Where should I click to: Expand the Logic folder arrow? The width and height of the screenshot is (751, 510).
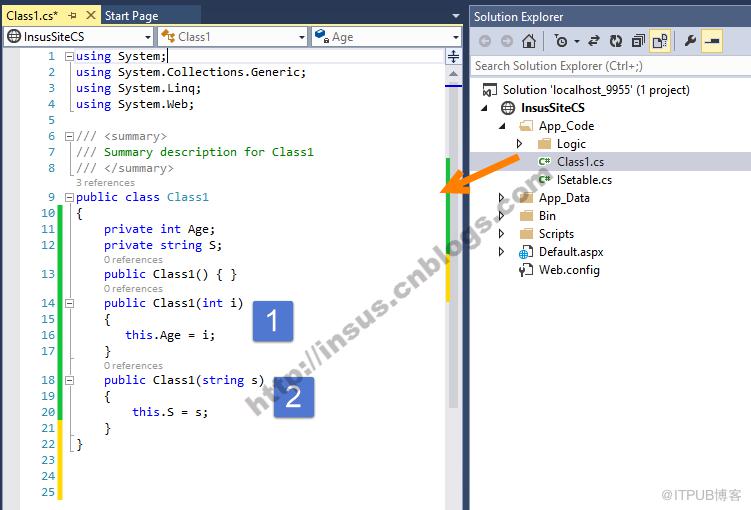(519, 144)
